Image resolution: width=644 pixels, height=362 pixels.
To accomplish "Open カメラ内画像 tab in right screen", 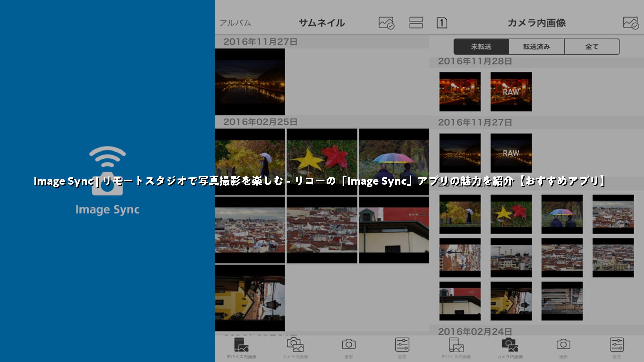I will click(510, 348).
